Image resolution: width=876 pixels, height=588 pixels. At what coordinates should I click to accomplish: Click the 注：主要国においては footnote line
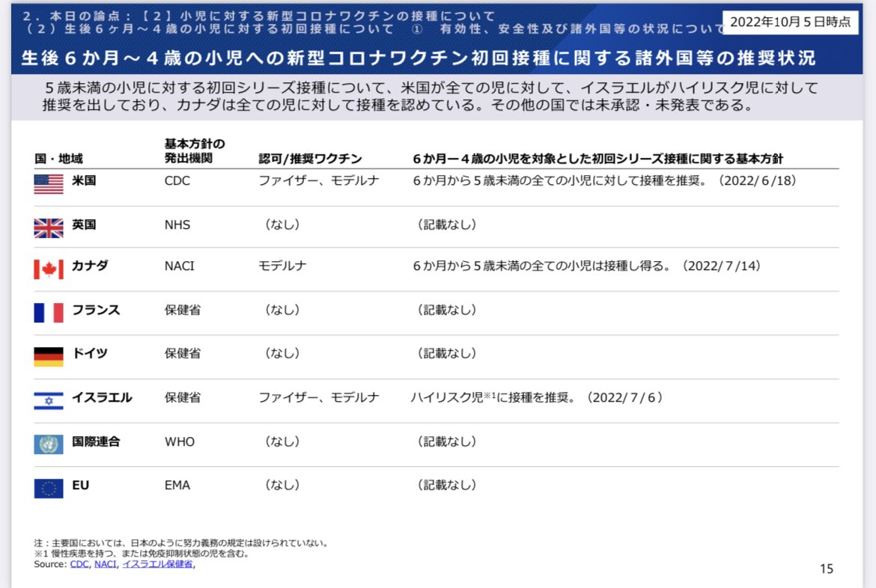[182, 543]
